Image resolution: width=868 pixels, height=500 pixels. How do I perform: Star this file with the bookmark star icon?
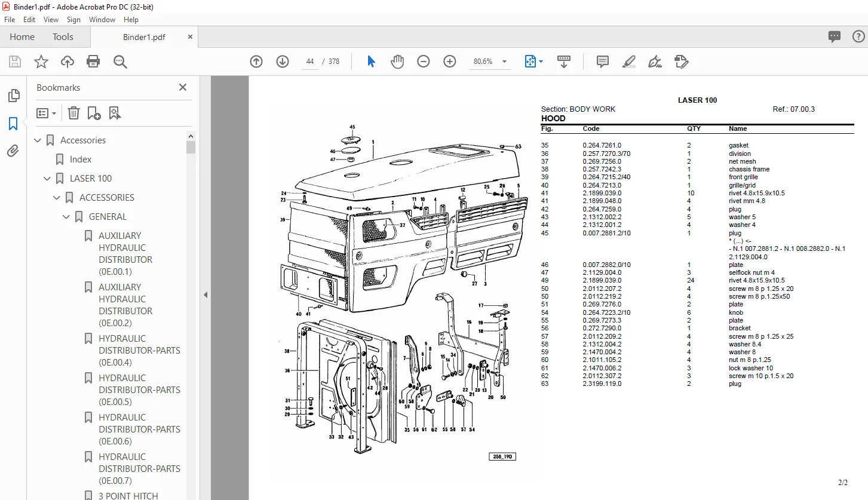point(41,62)
